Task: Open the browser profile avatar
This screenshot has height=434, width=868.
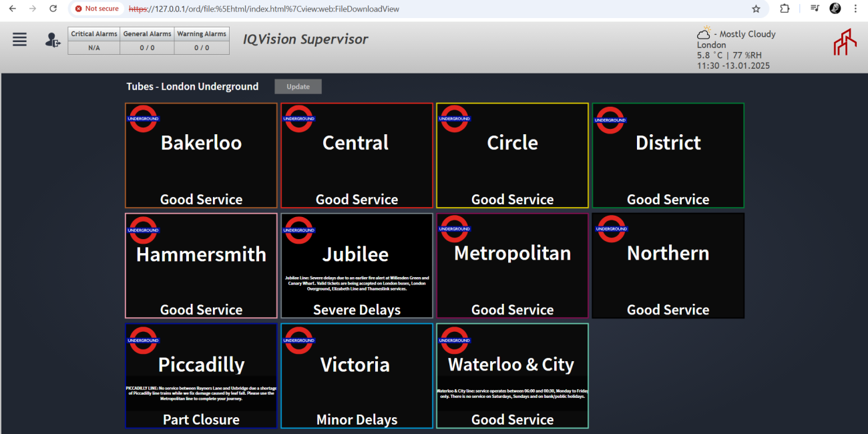Action: click(x=835, y=9)
